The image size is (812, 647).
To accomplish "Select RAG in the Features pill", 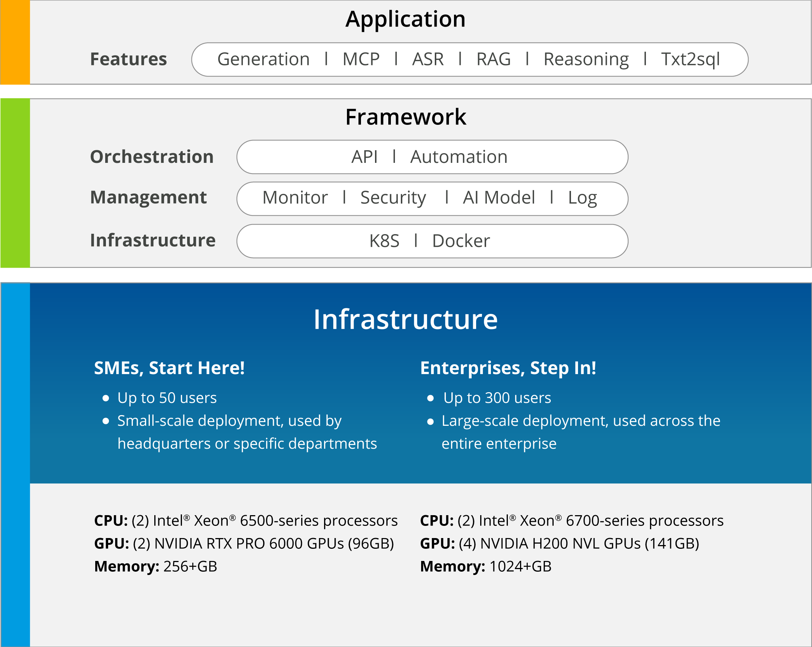I will 493,59.
